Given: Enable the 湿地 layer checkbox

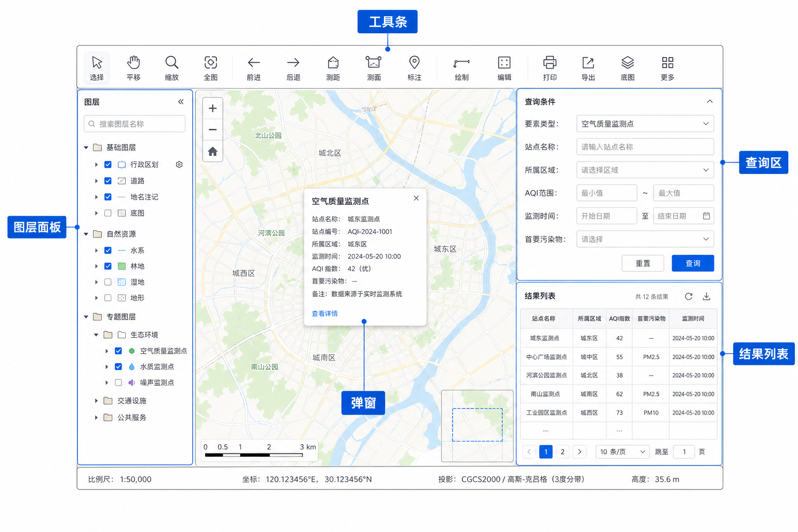Looking at the screenshot, I should (x=108, y=282).
